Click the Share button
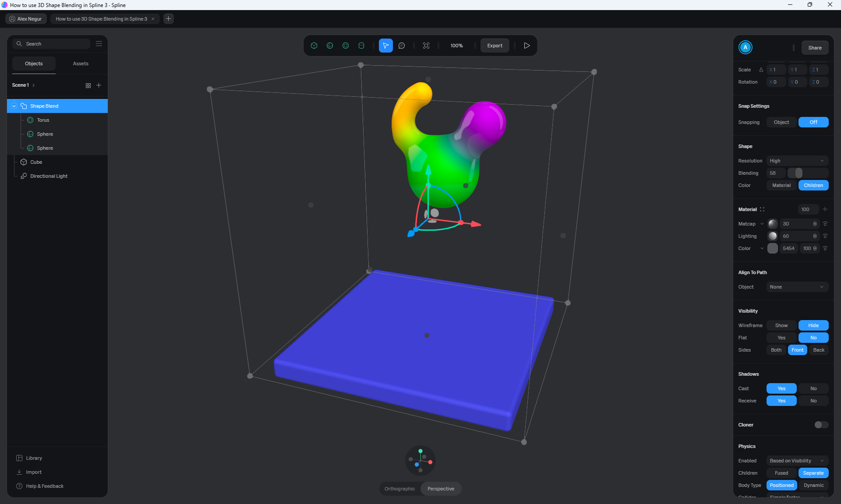The height and width of the screenshot is (504, 841). (x=815, y=48)
